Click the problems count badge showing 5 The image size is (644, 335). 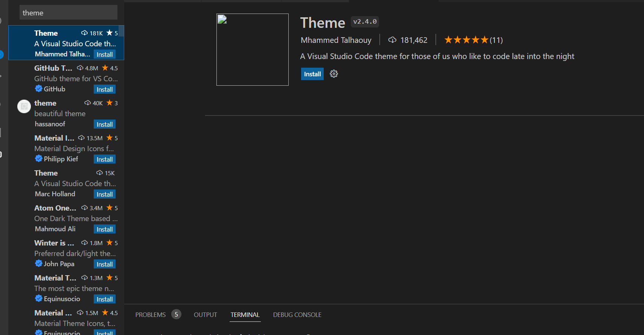176,314
